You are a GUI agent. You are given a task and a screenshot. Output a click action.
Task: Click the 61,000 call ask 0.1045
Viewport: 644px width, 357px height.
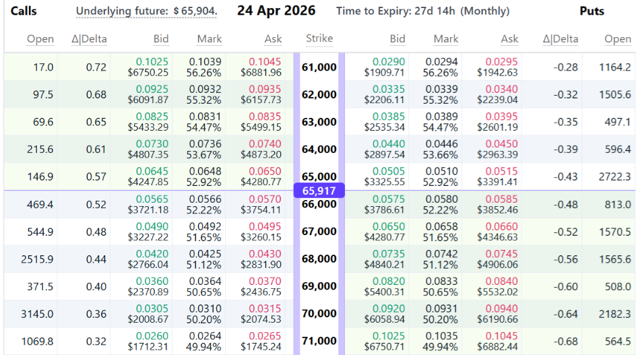click(265, 61)
